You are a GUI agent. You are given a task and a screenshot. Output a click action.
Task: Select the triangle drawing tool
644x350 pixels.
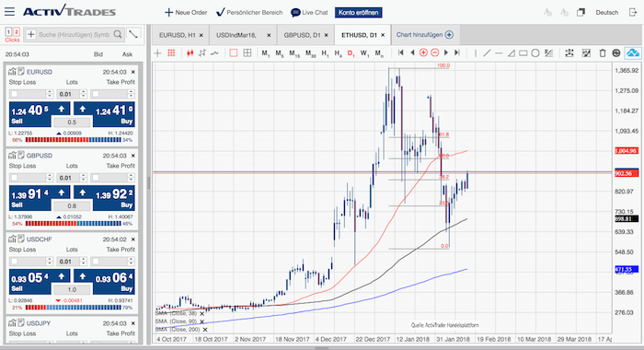point(512,53)
